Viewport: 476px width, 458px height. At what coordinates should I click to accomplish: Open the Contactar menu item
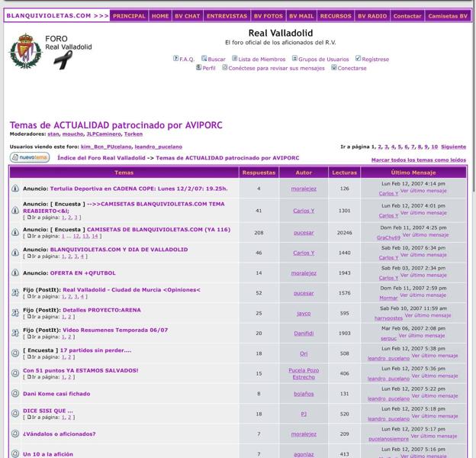pos(407,16)
